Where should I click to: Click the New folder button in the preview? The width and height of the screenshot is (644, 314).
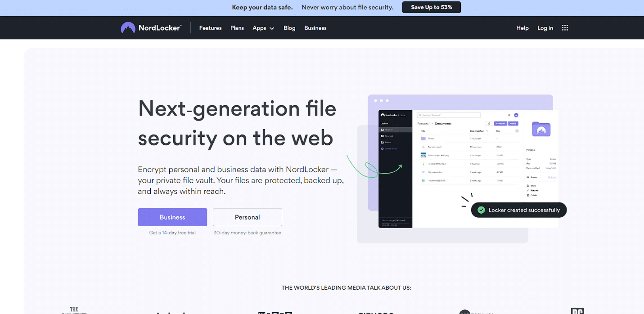coord(500,124)
